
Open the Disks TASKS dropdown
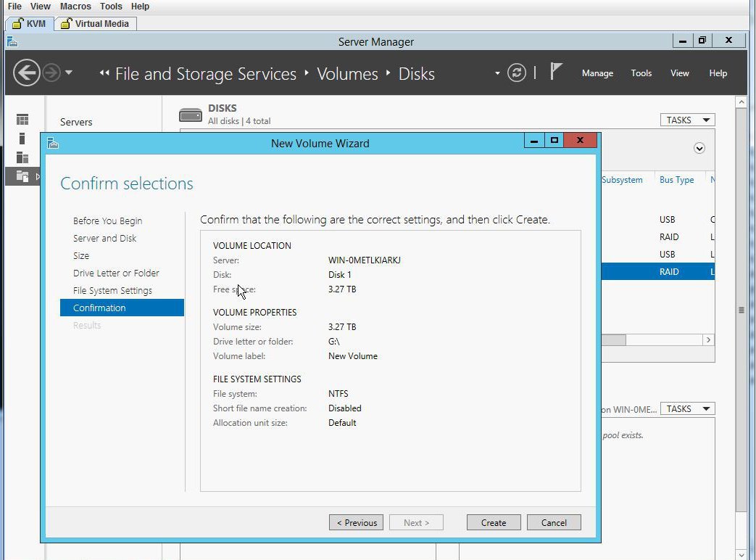pos(687,120)
